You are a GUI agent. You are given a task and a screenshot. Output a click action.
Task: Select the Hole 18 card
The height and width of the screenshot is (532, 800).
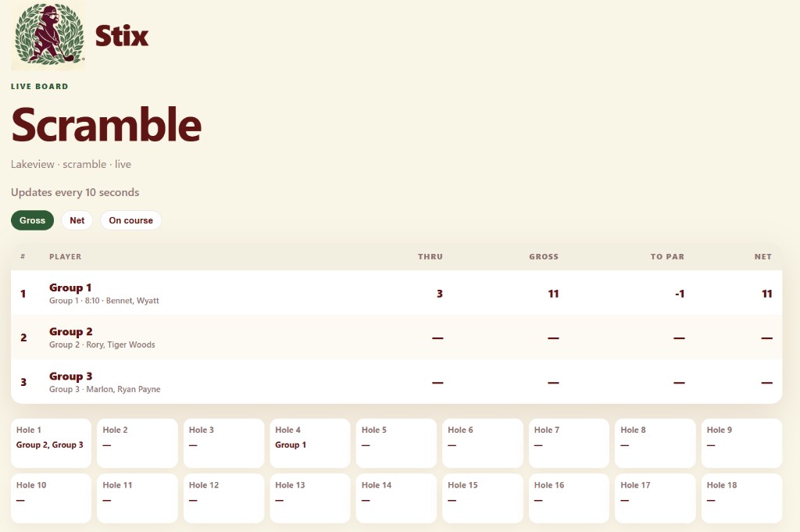point(741,498)
